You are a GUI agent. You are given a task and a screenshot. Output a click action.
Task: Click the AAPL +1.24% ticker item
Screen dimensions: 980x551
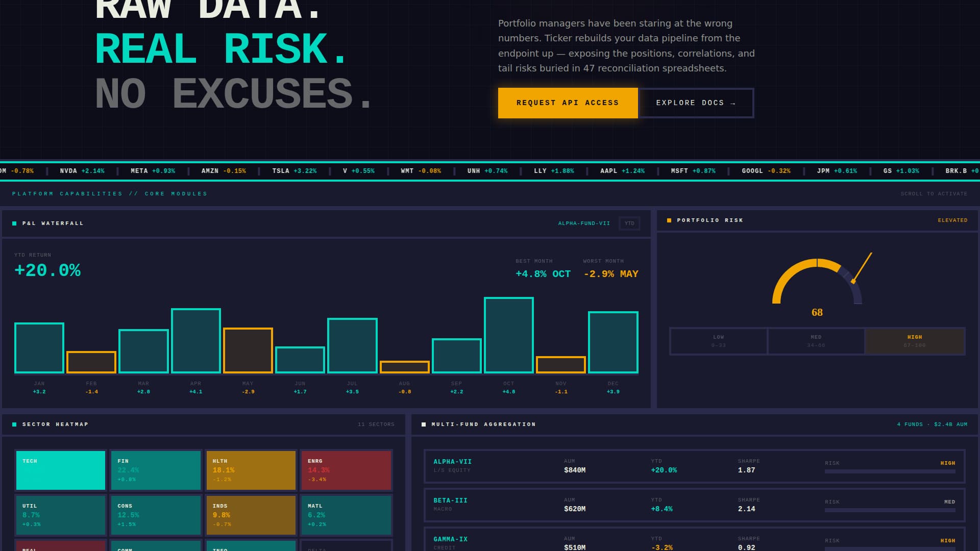(622, 171)
